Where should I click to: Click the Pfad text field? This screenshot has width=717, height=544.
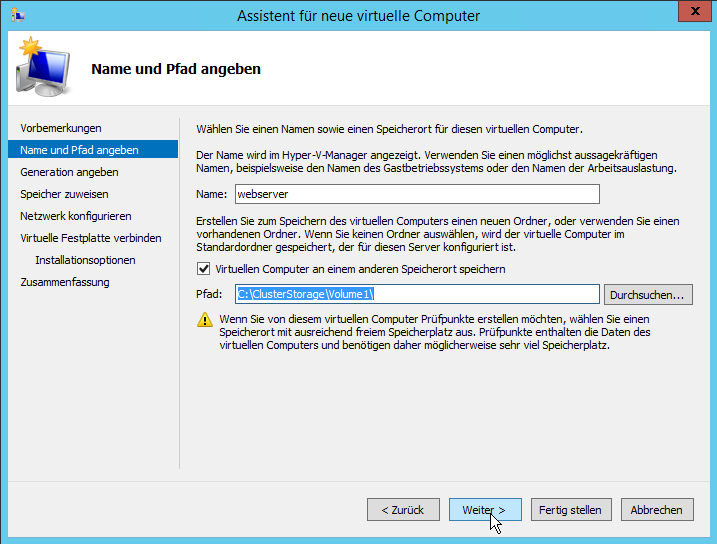click(417, 294)
